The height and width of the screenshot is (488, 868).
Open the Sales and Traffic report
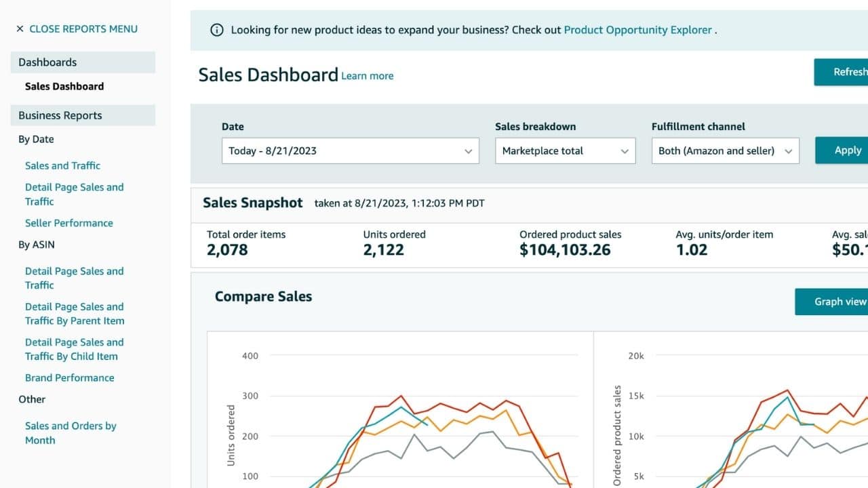[62, 165]
